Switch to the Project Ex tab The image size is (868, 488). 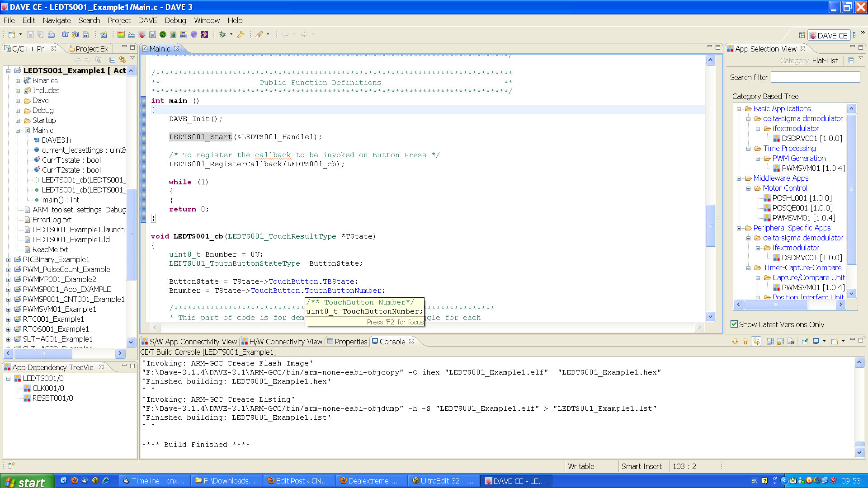point(88,48)
